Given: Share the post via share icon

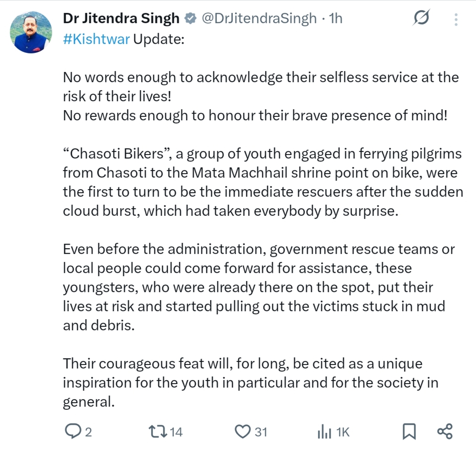Looking at the screenshot, I should (x=445, y=431).
